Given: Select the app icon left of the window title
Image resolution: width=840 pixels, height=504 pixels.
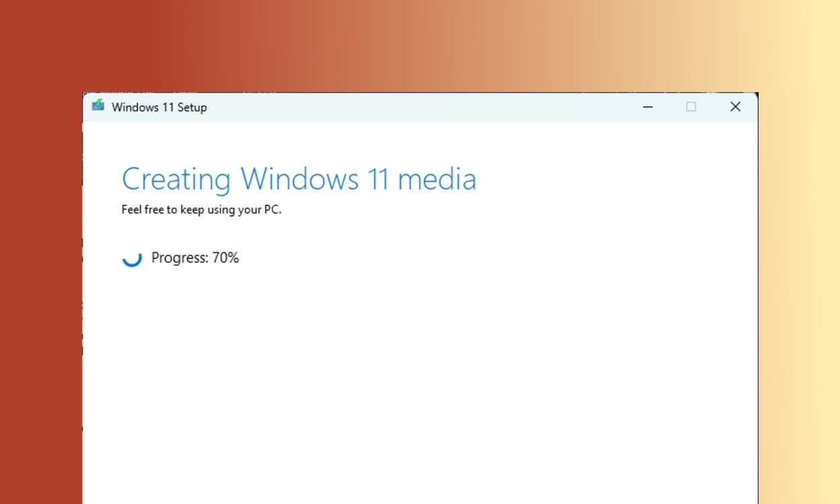Looking at the screenshot, I should pyautogui.click(x=98, y=107).
